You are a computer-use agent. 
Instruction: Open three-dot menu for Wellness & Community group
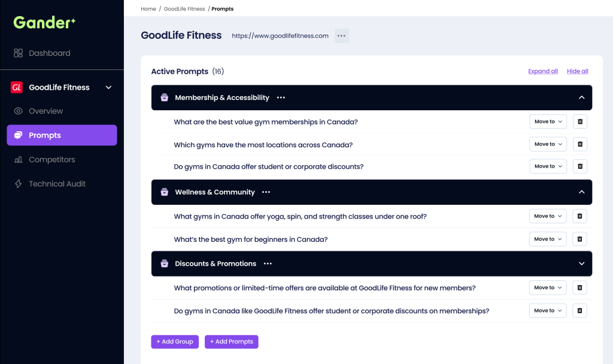pyautogui.click(x=266, y=192)
